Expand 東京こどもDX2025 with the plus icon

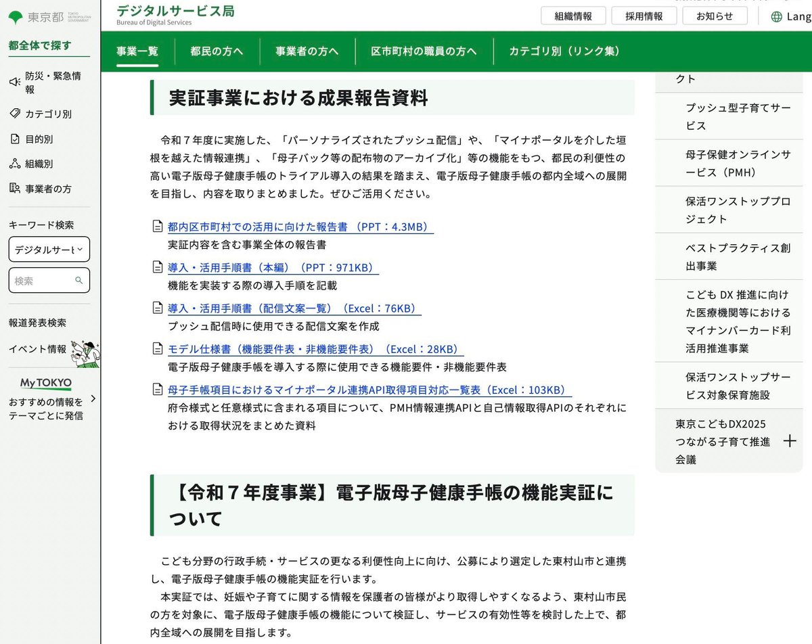click(x=789, y=442)
